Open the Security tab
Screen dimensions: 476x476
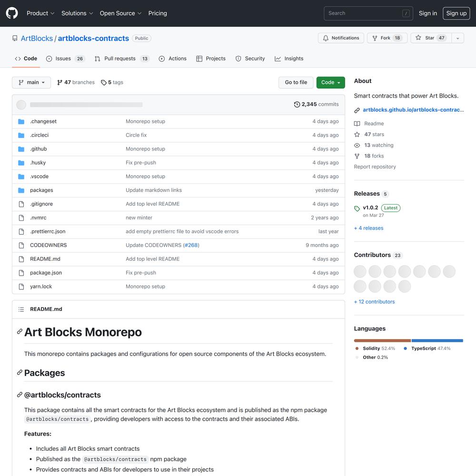point(250,59)
